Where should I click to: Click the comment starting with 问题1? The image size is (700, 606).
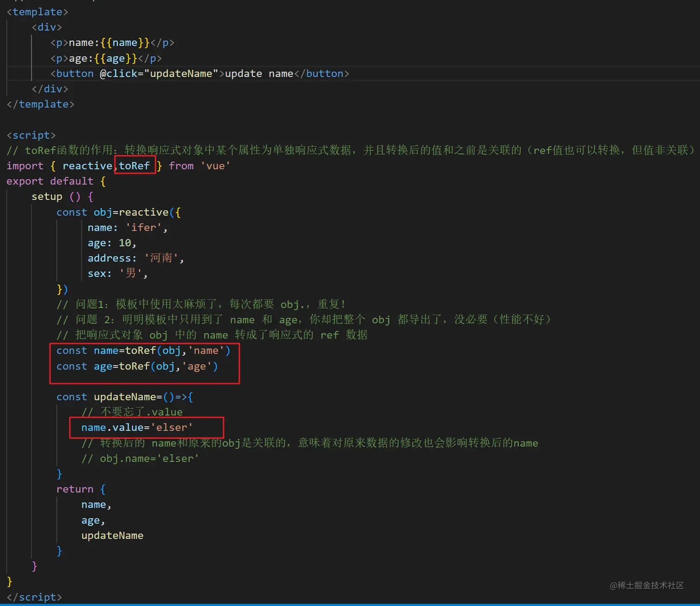201,304
